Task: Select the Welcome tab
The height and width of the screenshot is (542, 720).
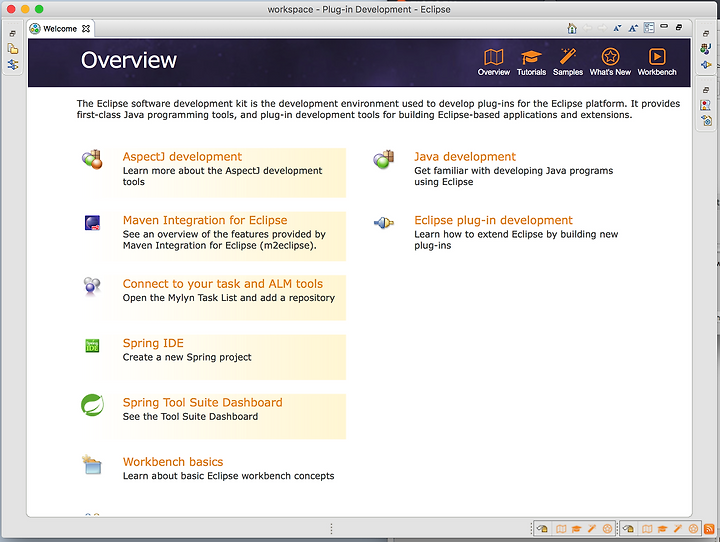Action: (x=60, y=28)
